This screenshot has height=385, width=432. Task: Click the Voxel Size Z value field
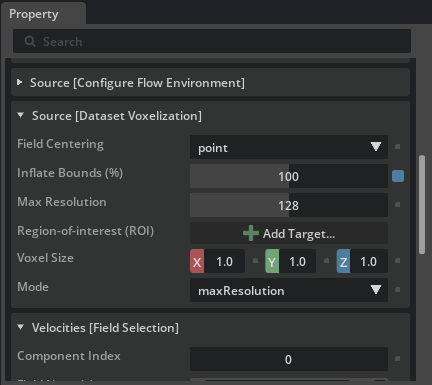tap(369, 261)
